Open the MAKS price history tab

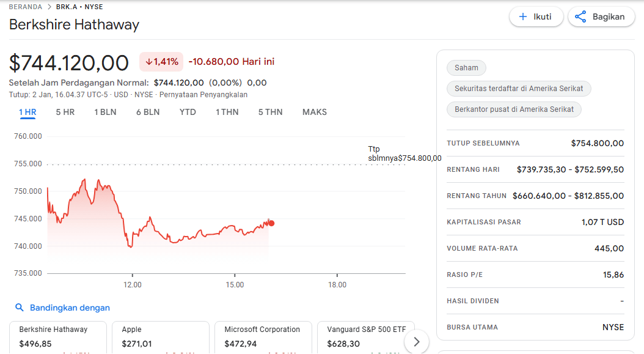(314, 112)
